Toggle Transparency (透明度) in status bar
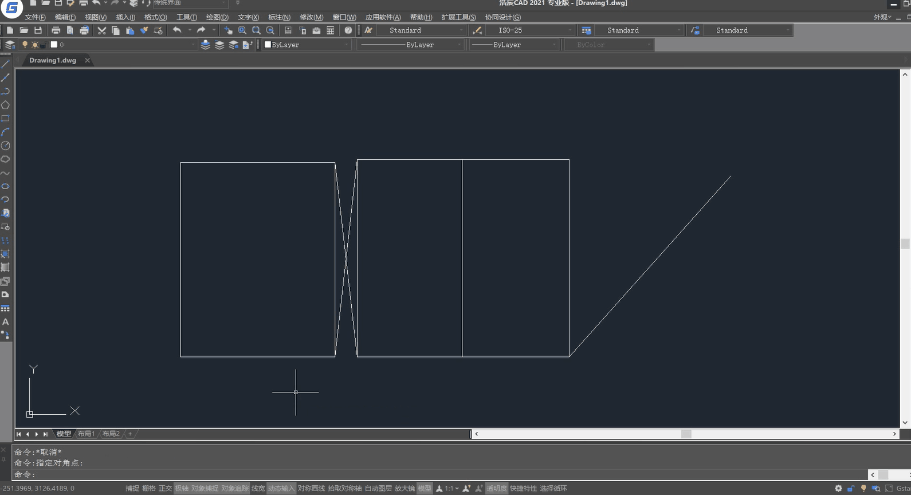Image resolution: width=911 pixels, height=495 pixels. coord(497,489)
